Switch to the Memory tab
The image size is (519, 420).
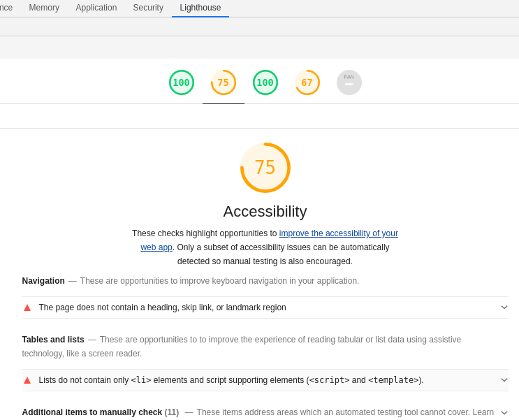pos(44,8)
